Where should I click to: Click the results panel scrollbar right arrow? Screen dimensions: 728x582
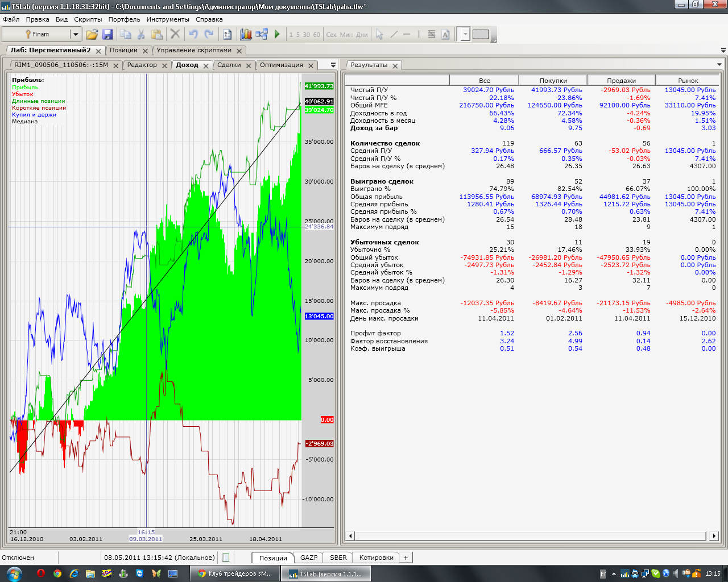714,535
